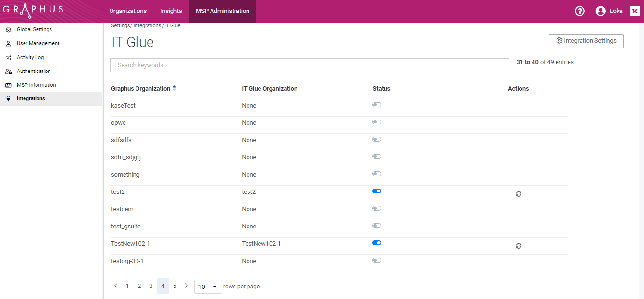
Task: Toggle status for something
Action: pos(377,174)
